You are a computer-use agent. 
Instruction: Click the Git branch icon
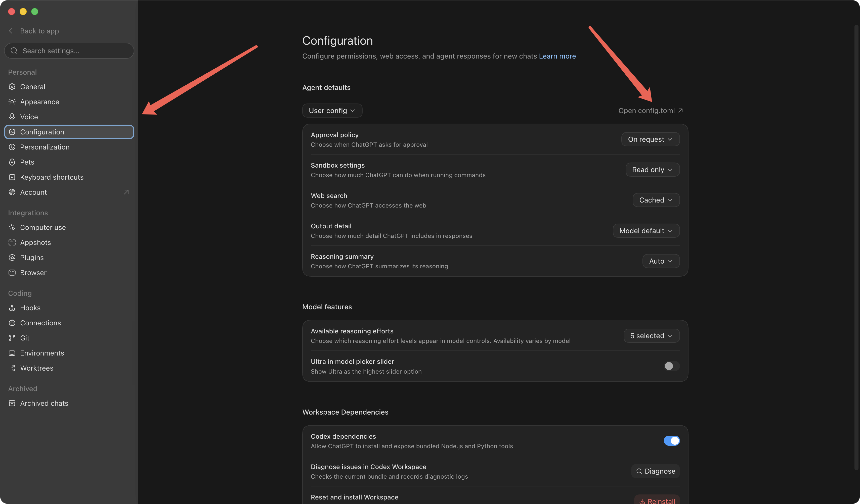tap(12, 338)
